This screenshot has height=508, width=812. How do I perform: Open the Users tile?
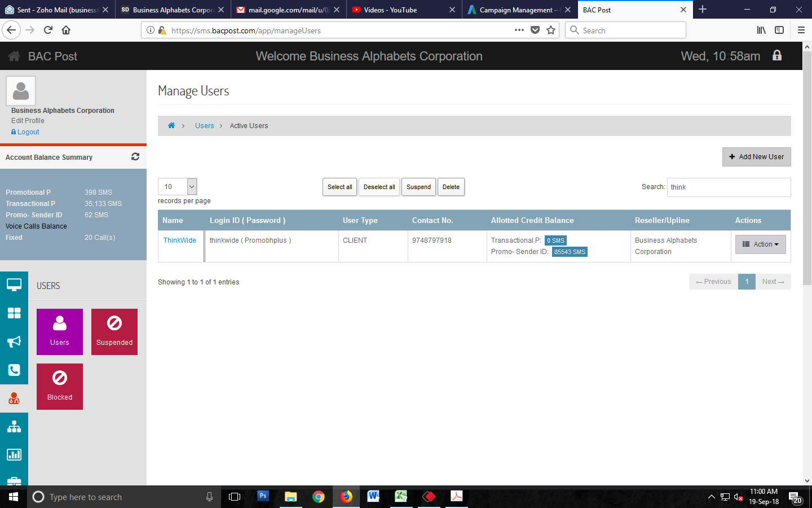point(60,332)
